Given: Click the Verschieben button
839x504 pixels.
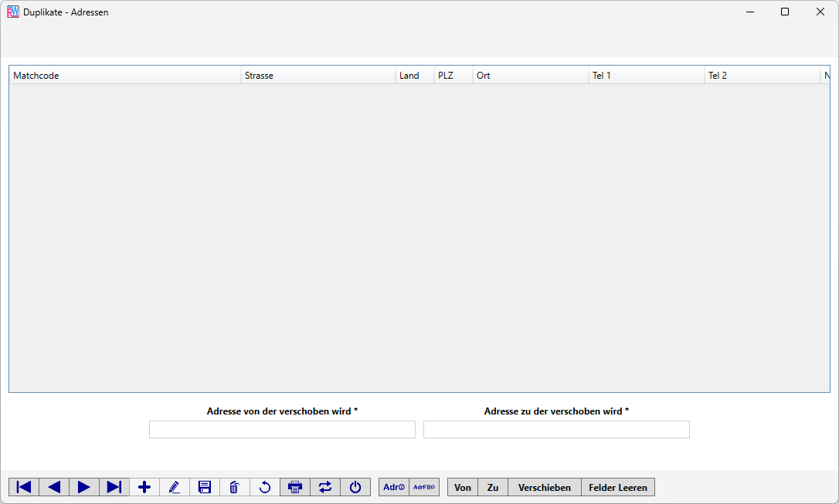Looking at the screenshot, I should coord(545,487).
